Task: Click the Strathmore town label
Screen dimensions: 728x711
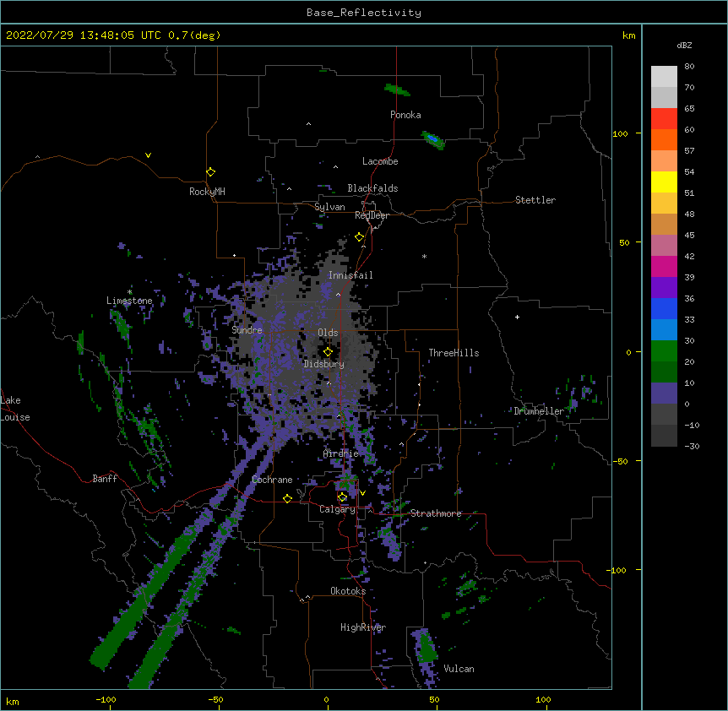Action: (x=436, y=513)
